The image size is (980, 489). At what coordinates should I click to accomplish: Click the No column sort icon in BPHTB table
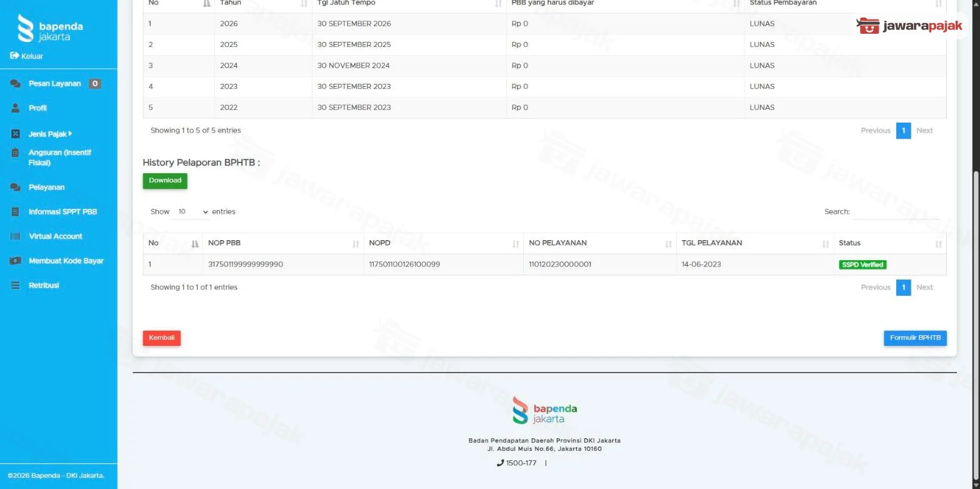tap(194, 244)
